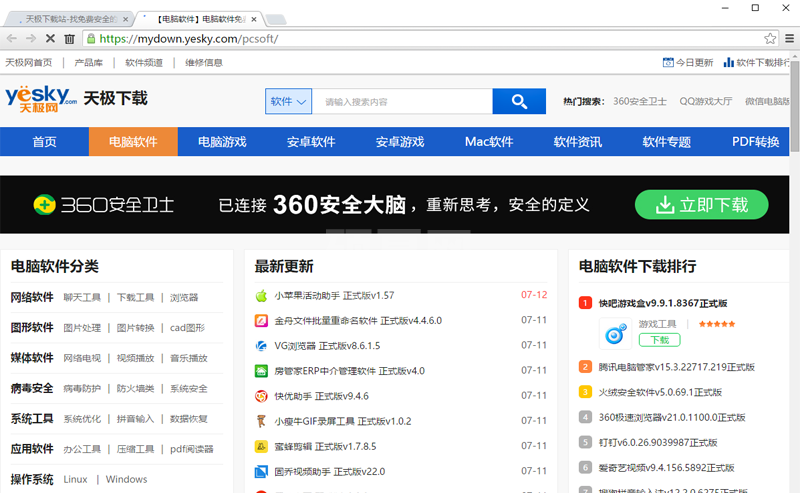Click the 小苹果活动助手 apple icon
Viewport: 800px width, 493px height.
(x=261, y=295)
